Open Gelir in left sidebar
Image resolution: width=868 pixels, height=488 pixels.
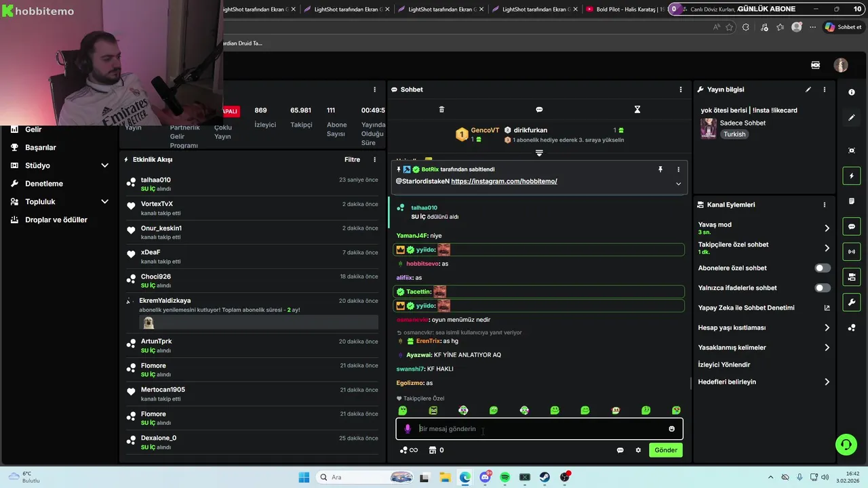coord(33,129)
